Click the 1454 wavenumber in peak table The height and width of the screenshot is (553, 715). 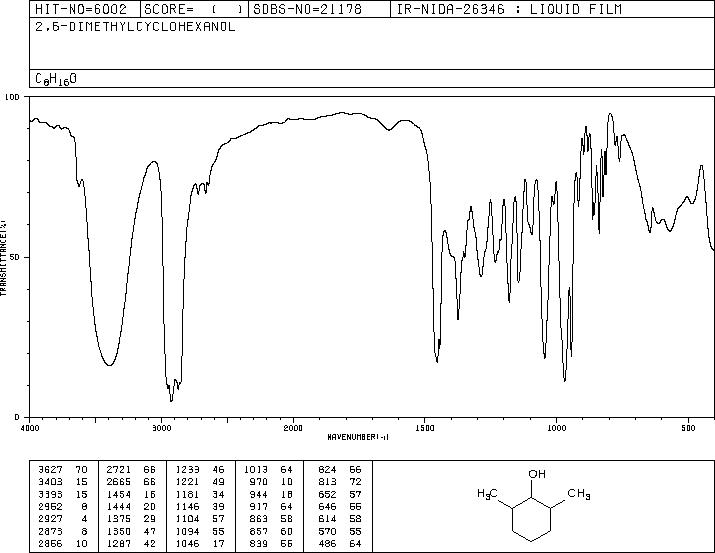coord(119,494)
